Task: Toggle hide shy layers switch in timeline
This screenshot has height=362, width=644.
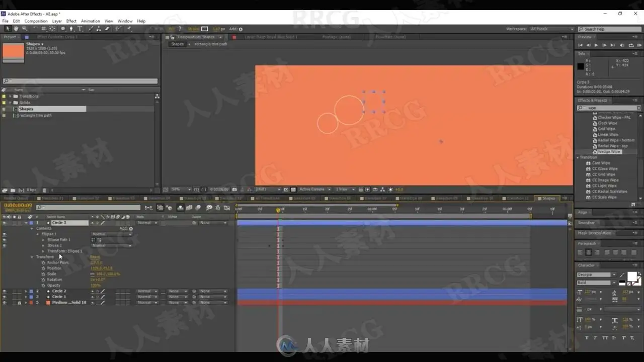Action: [181, 208]
